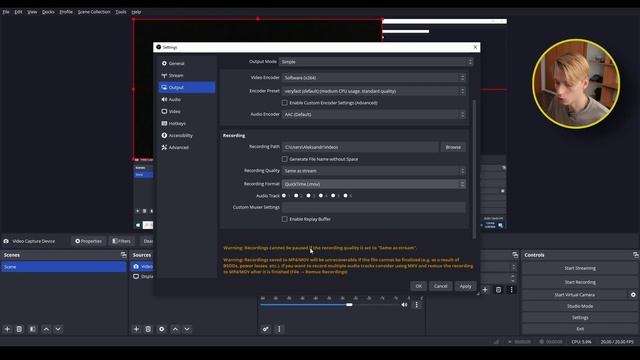Open the Video Encoder dropdown
This screenshot has width=640, height=360.
[373, 78]
